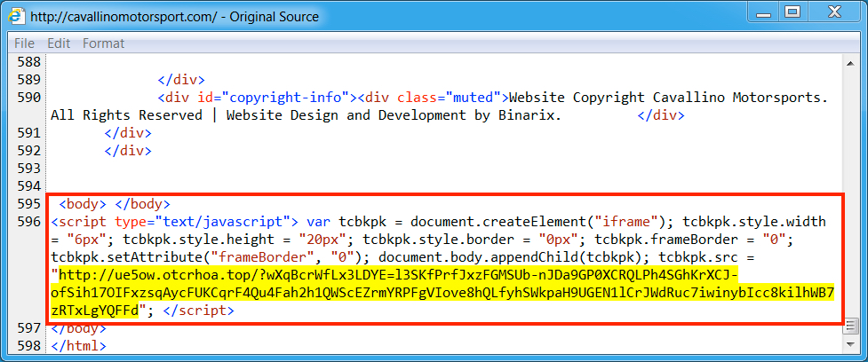
Task: Click the vertical scrollbar down arrow
Action: 849,344
